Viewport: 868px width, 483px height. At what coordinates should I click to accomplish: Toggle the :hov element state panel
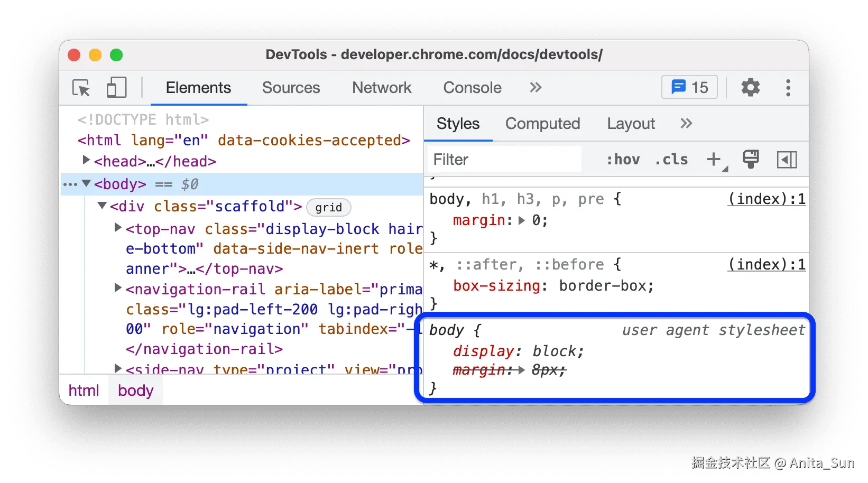tap(623, 160)
